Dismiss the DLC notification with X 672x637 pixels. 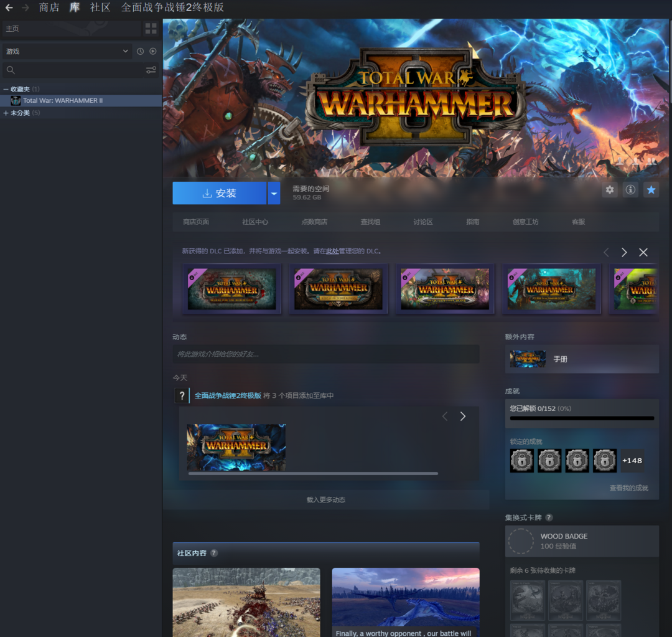643,252
